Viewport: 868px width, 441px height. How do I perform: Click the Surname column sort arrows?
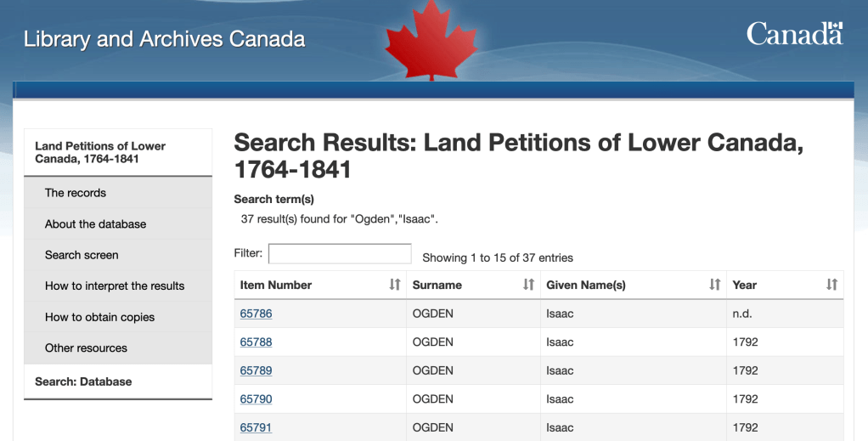coord(528,285)
